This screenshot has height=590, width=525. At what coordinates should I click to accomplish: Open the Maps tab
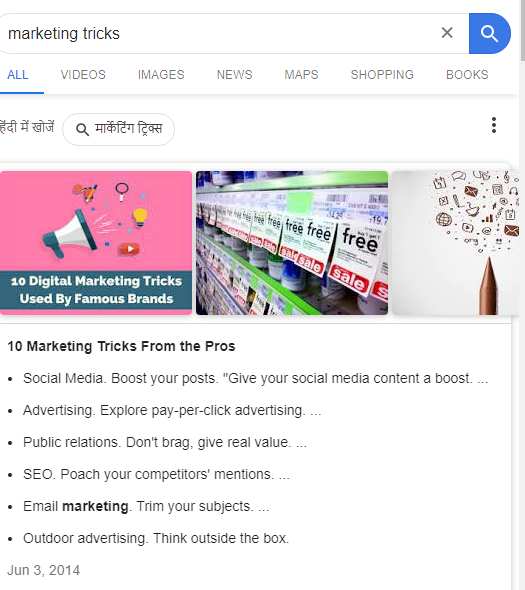click(301, 75)
